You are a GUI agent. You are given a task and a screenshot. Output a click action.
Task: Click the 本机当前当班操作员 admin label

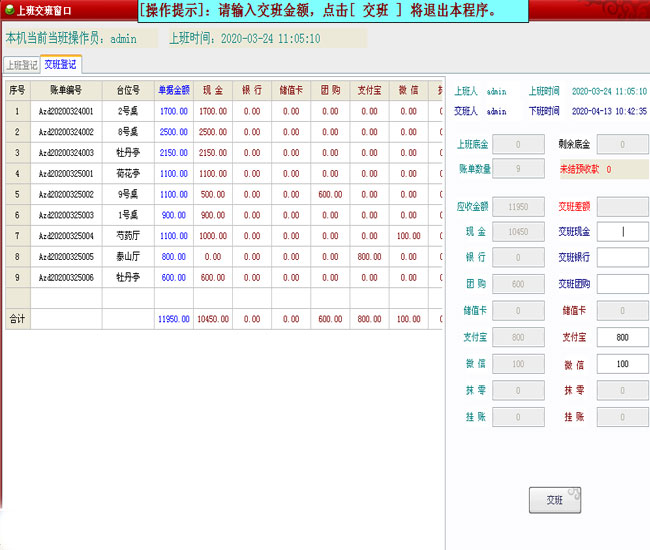71,39
